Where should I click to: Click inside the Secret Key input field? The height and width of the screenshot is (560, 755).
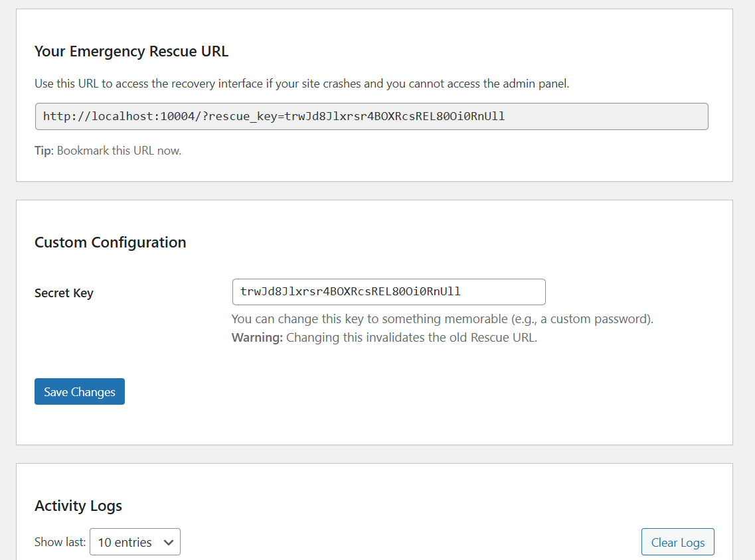click(x=388, y=292)
